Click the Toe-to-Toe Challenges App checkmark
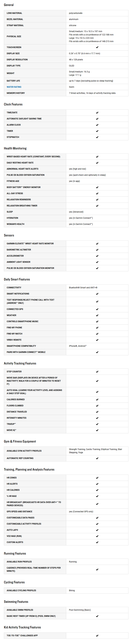 click(x=97, y=636)
